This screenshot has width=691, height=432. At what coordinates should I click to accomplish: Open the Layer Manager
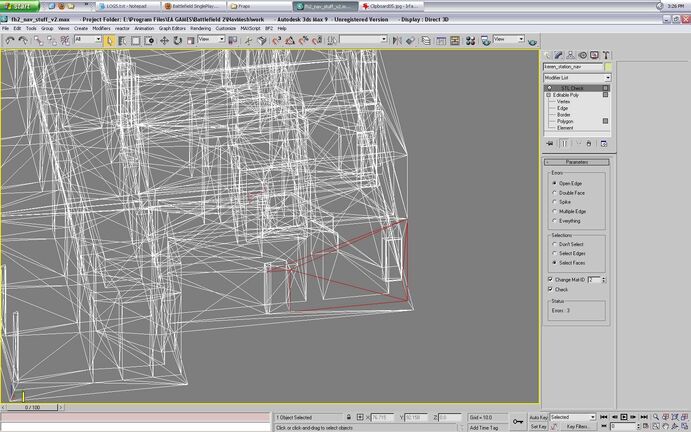[426, 41]
